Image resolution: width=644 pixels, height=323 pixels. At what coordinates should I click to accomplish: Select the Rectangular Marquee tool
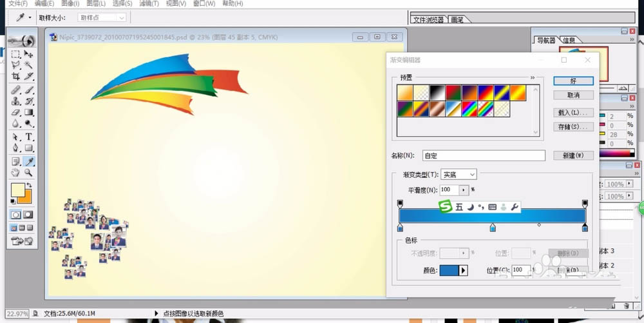15,54
